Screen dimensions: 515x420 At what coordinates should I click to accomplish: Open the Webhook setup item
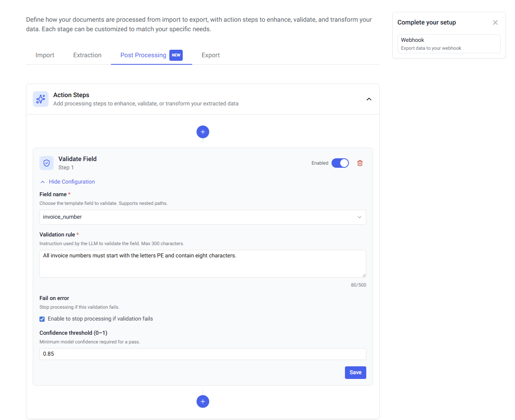coord(449,44)
